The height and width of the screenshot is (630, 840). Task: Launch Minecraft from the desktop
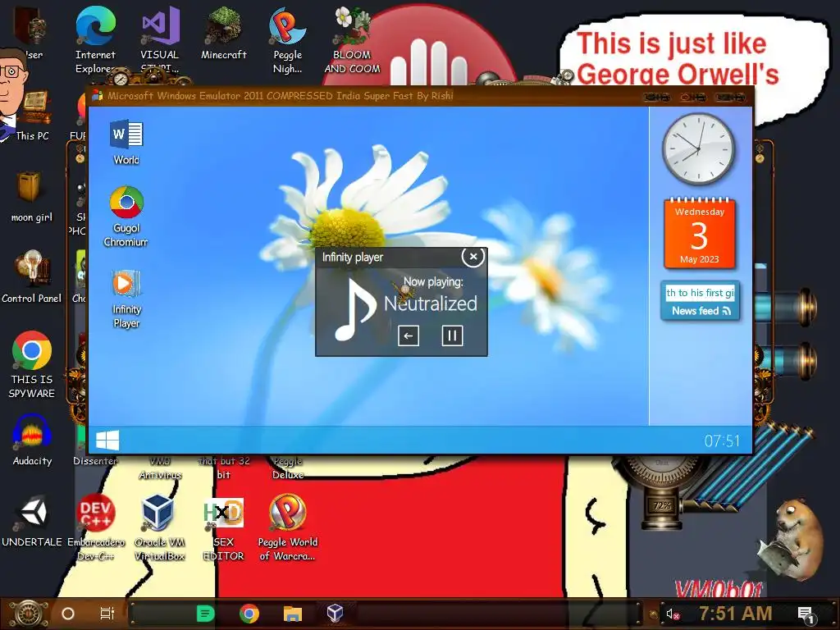click(223, 33)
